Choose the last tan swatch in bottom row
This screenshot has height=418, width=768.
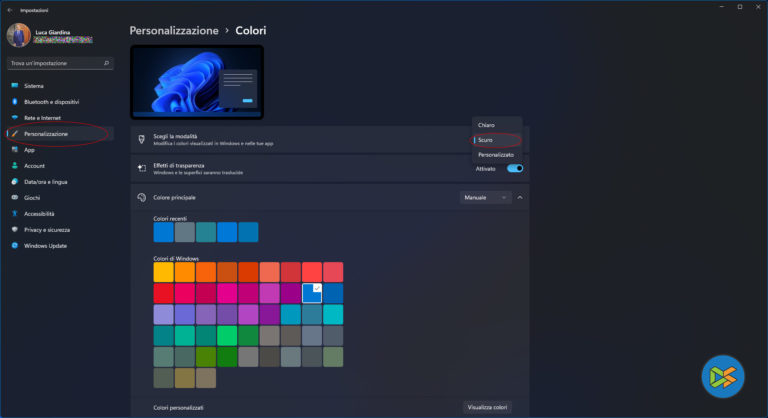206,378
